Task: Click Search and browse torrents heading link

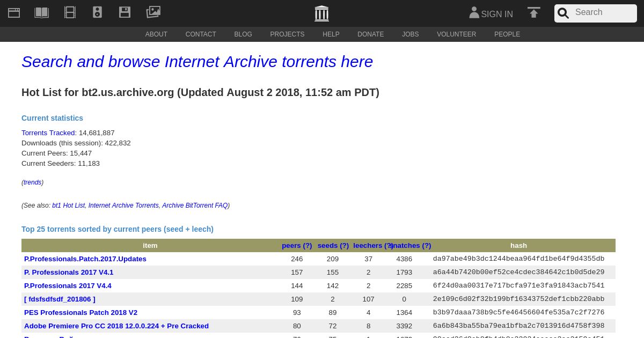Action: coord(197,62)
